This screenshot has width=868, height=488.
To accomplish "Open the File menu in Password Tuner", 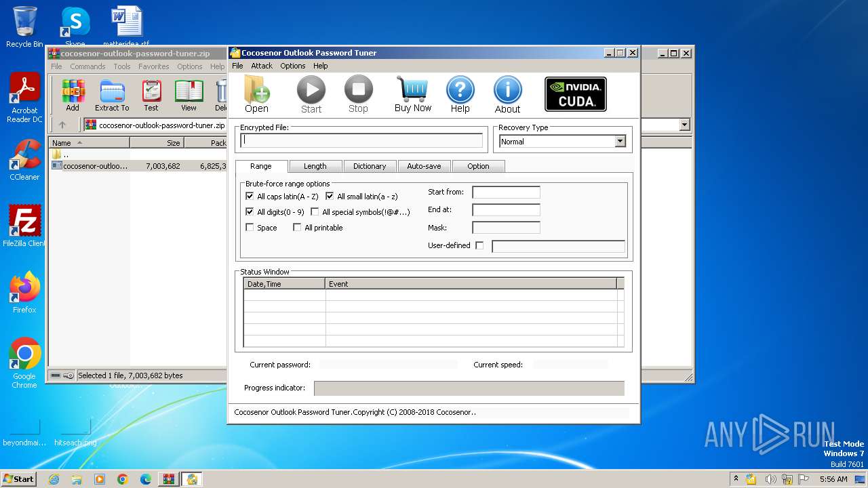I will 237,66.
